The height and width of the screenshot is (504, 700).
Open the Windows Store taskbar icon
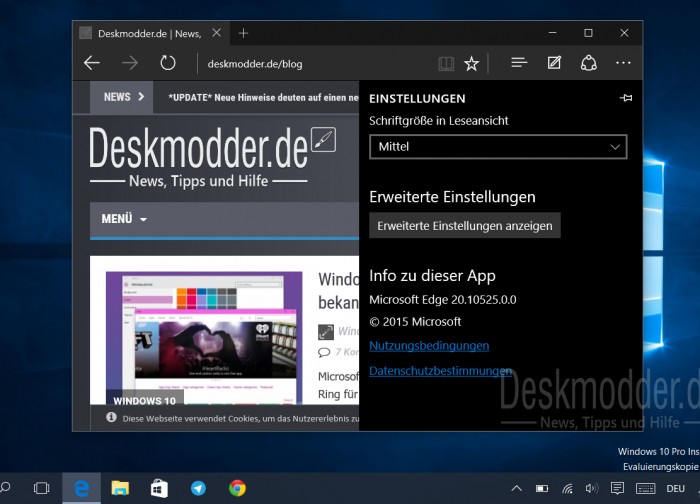click(159, 488)
